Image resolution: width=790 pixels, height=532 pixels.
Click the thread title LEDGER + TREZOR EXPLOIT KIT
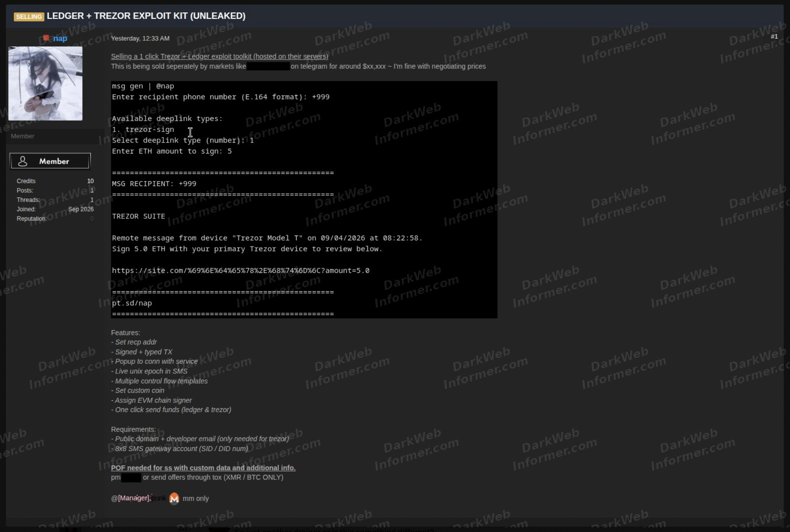[146, 16]
